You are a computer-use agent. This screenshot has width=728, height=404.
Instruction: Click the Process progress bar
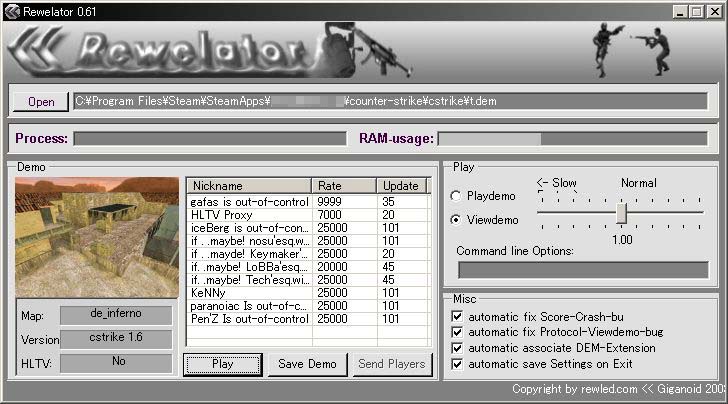click(x=210, y=138)
